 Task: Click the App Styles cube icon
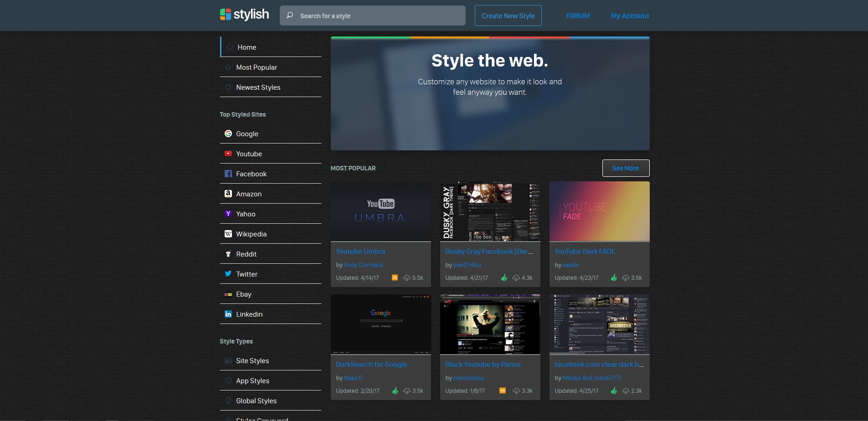click(228, 380)
